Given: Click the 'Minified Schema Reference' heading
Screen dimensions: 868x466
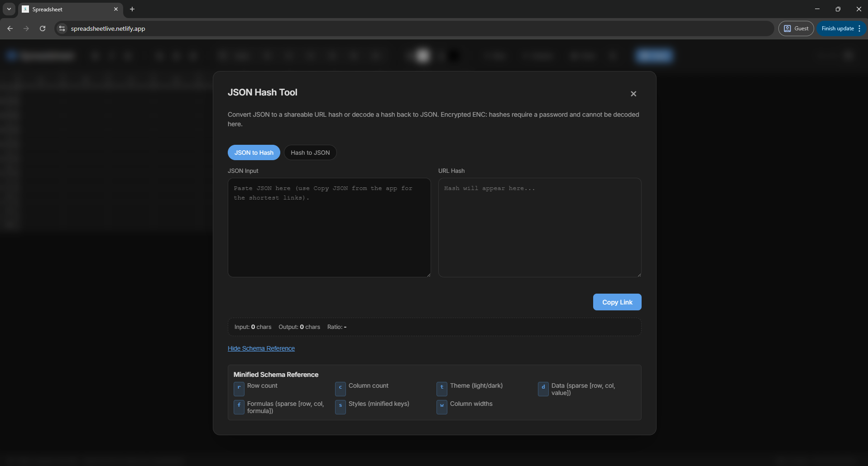Looking at the screenshot, I should coord(276,375).
